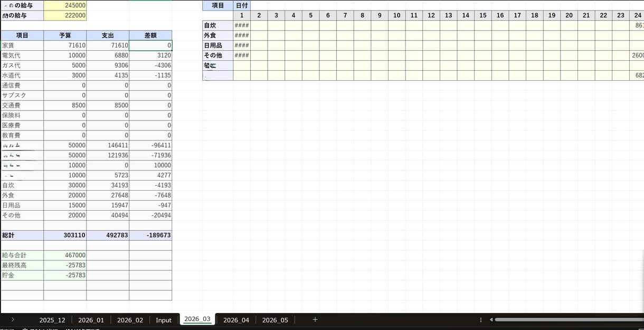
Task: Click the 支出 column header cell
Action: (108, 35)
